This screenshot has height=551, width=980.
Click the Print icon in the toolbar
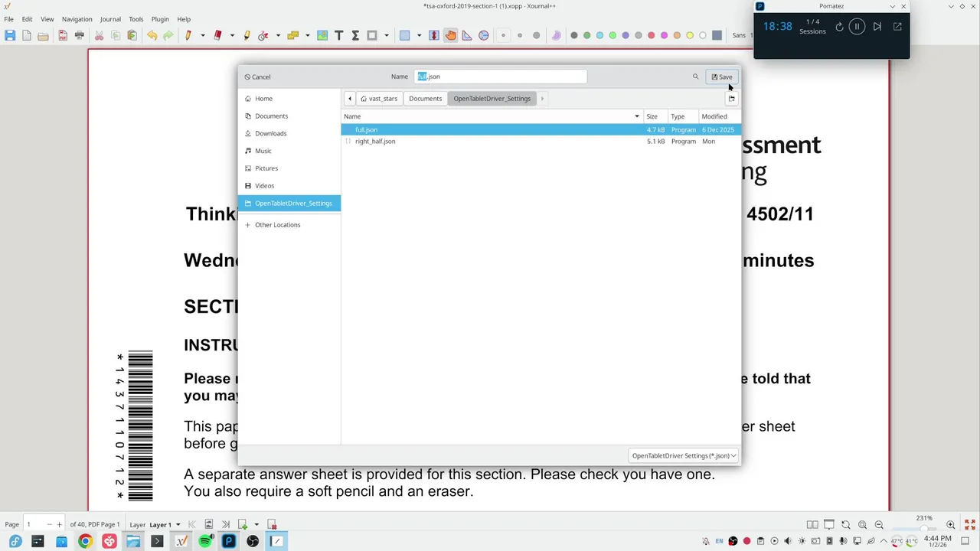(79, 35)
